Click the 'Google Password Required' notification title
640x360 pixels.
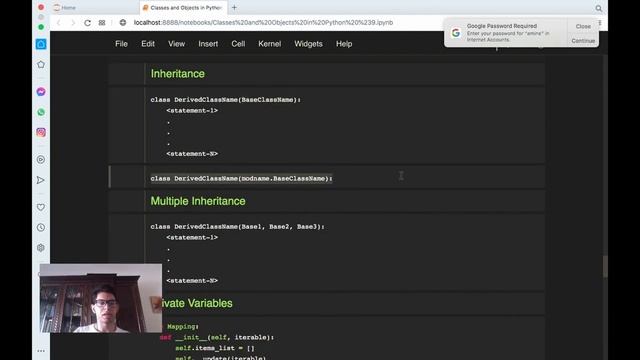pyautogui.click(x=502, y=26)
